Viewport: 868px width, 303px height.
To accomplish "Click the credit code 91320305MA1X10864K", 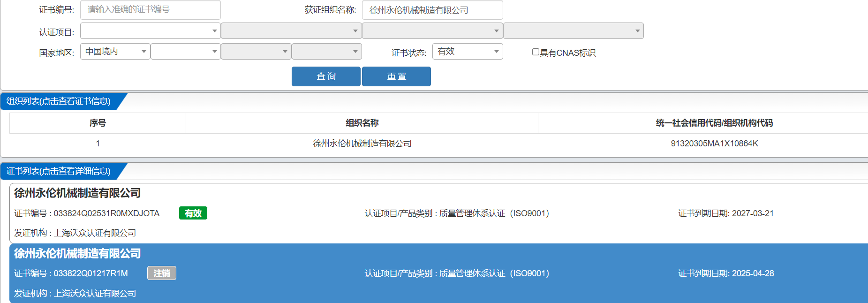I will [x=714, y=144].
